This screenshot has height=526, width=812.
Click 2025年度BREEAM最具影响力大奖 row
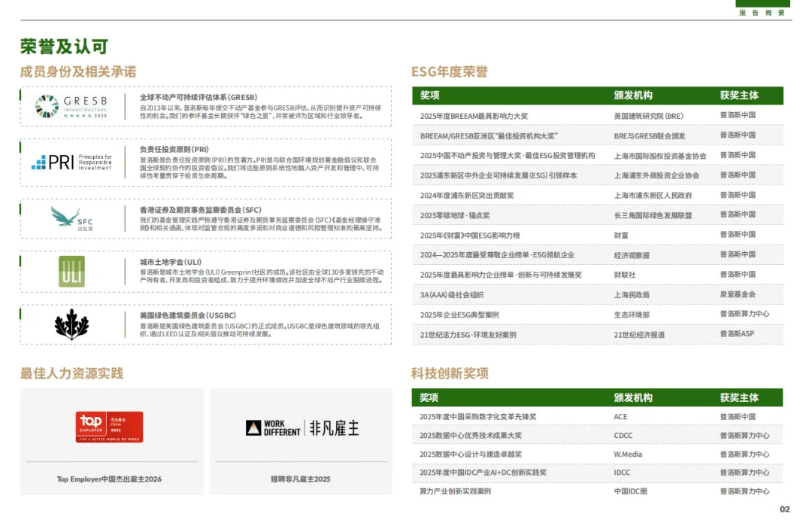pyautogui.click(x=598, y=116)
